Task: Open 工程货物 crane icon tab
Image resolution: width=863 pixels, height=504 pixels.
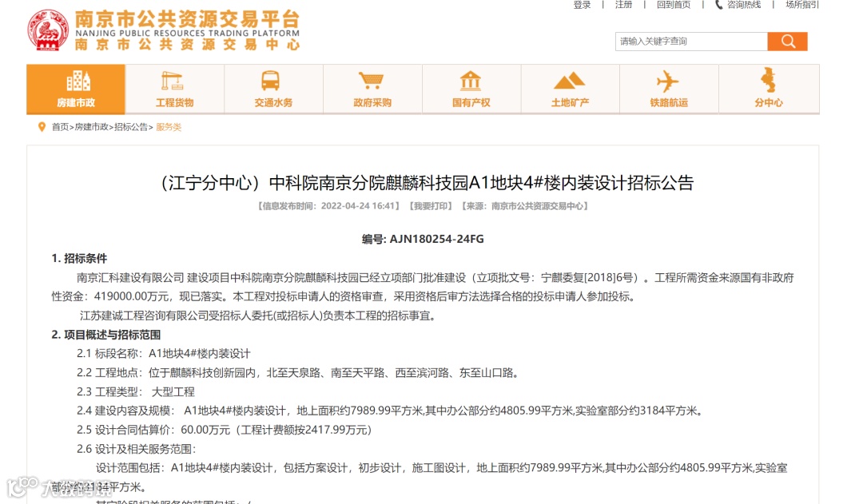Action: pyautogui.click(x=174, y=89)
